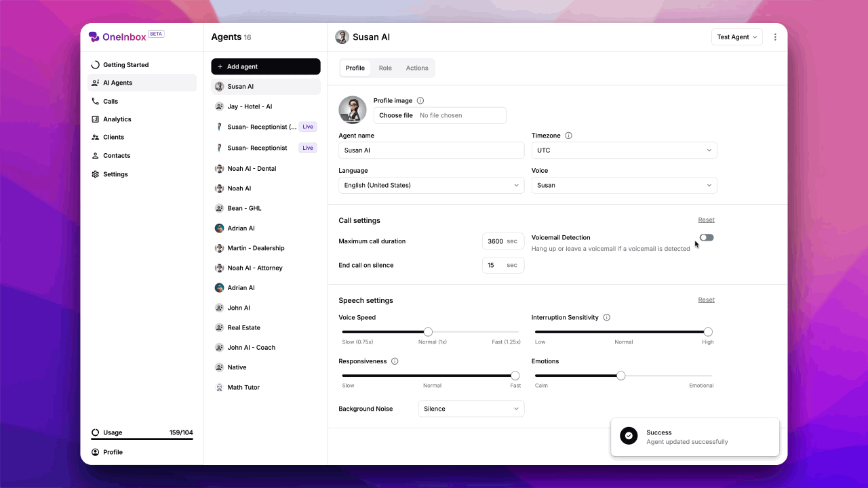Click the Interruption Sensitivity info icon

(x=607, y=317)
